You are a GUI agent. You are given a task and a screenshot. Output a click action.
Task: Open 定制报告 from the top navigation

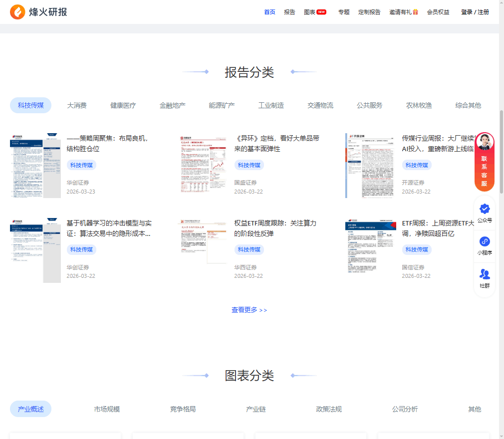pyautogui.click(x=369, y=11)
